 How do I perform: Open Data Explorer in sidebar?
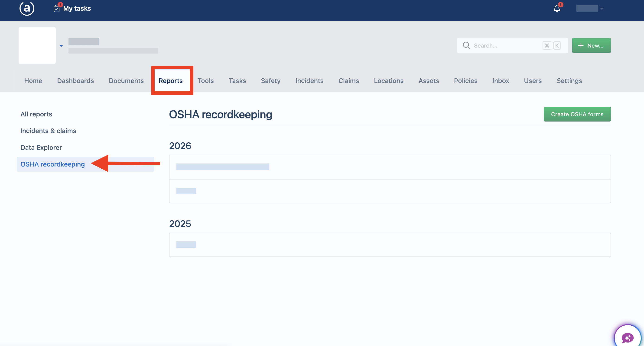click(x=41, y=147)
